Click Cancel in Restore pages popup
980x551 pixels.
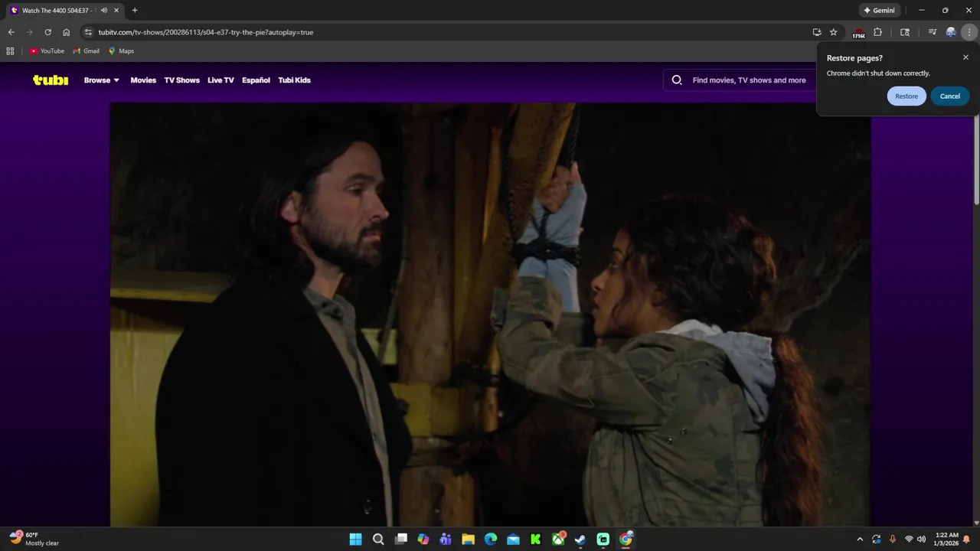(950, 96)
